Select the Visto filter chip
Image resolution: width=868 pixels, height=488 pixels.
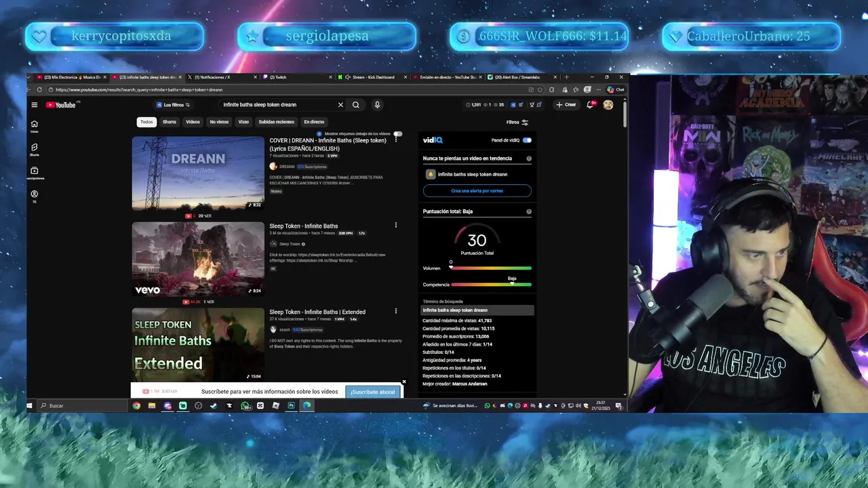pos(243,122)
